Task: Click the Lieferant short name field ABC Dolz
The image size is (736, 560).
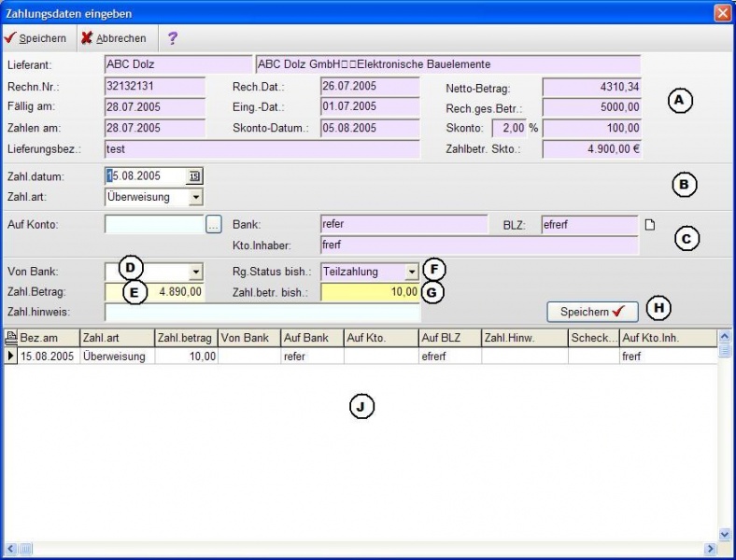Action: point(178,64)
